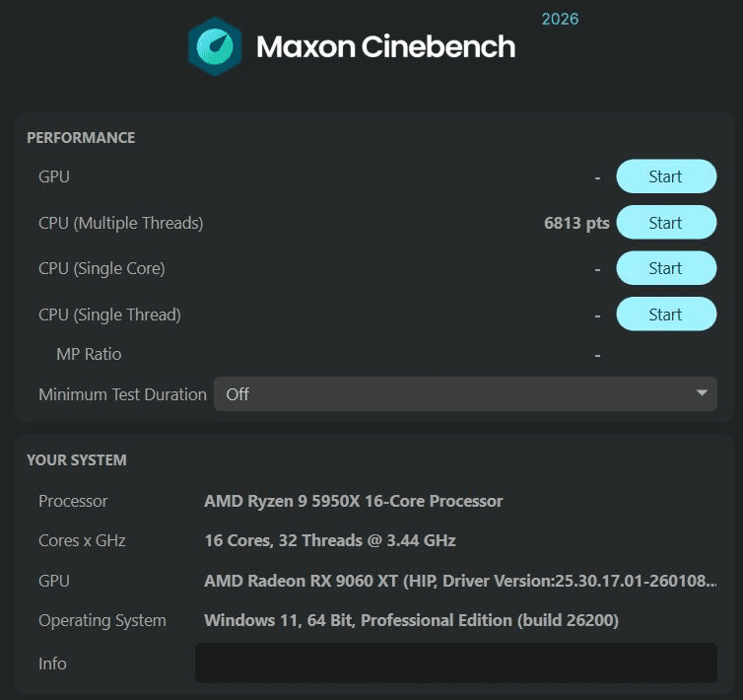This screenshot has width=743, height=700.
Task: Click the Maxon Cinebench title text
Action: [x=385, y=46]
